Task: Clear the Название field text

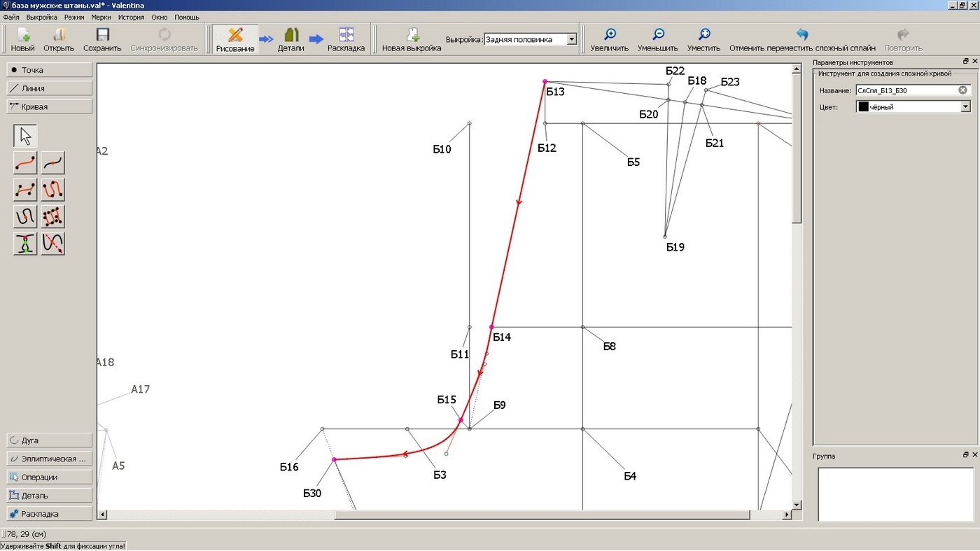Action: (x=962, y=90)
